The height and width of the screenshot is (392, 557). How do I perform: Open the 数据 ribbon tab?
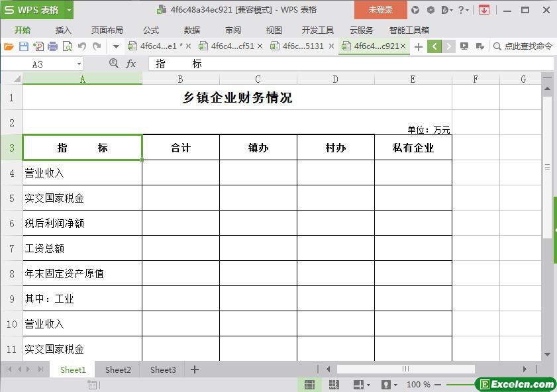click(192, 30)
